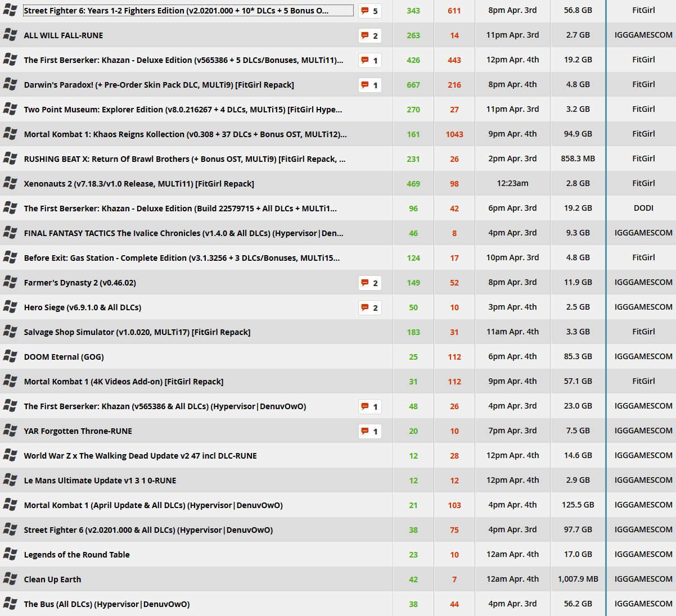Click IGGGAMESCOM uploader on DOOM Eternal row

[643, 356]
